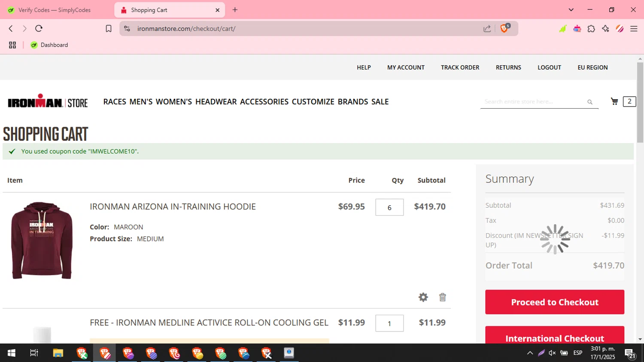The width and height of the screenshot is (644, 362).
Task: Click the IRONMAN Store logo
Action: click(x=48, y=101)
